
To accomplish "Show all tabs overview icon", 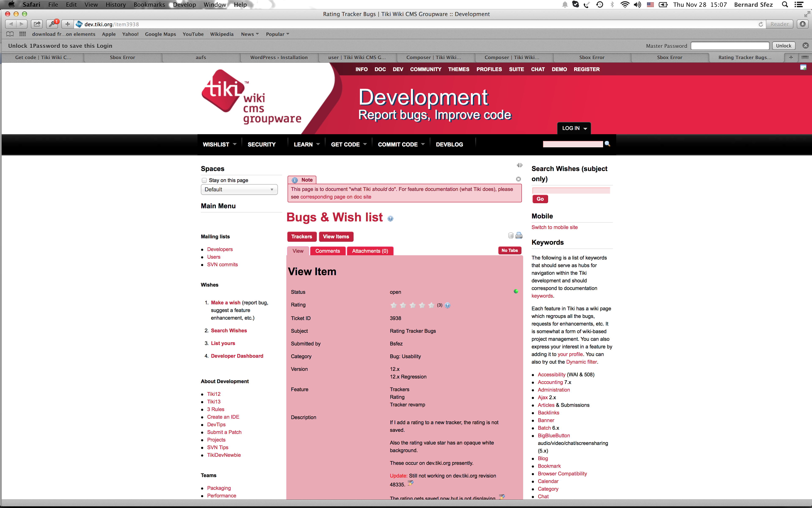I will (805, 57).
